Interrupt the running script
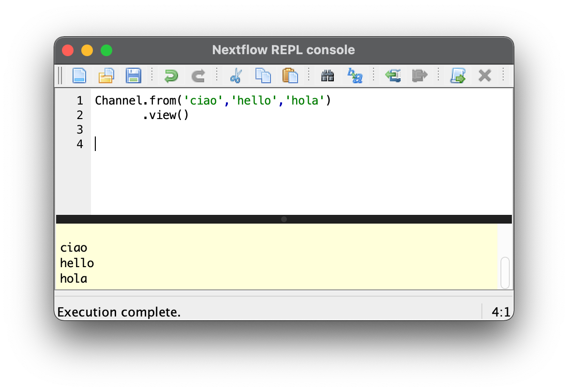 (x=484, y=75)
